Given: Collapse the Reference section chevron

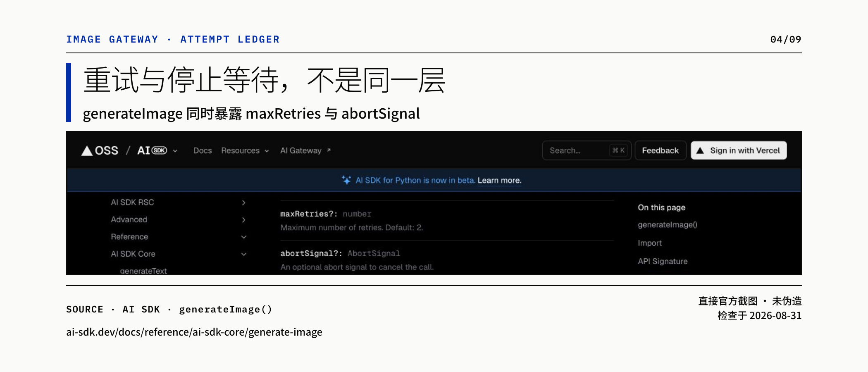Looking at the screenshot, I should pyautogui.click(x=244, y=237).
